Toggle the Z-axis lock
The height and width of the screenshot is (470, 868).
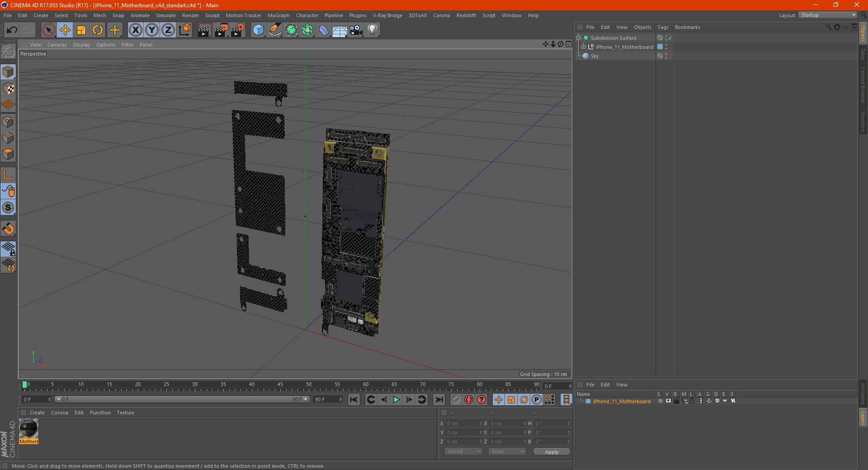tap(168, 30)
